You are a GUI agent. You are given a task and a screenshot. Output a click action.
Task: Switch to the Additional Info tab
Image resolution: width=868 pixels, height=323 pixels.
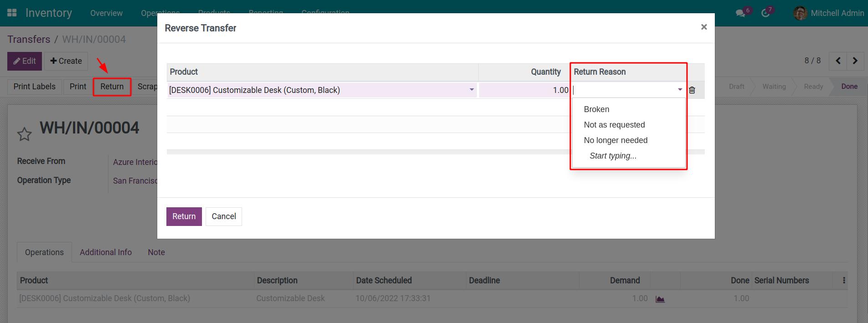pos(106,252)
